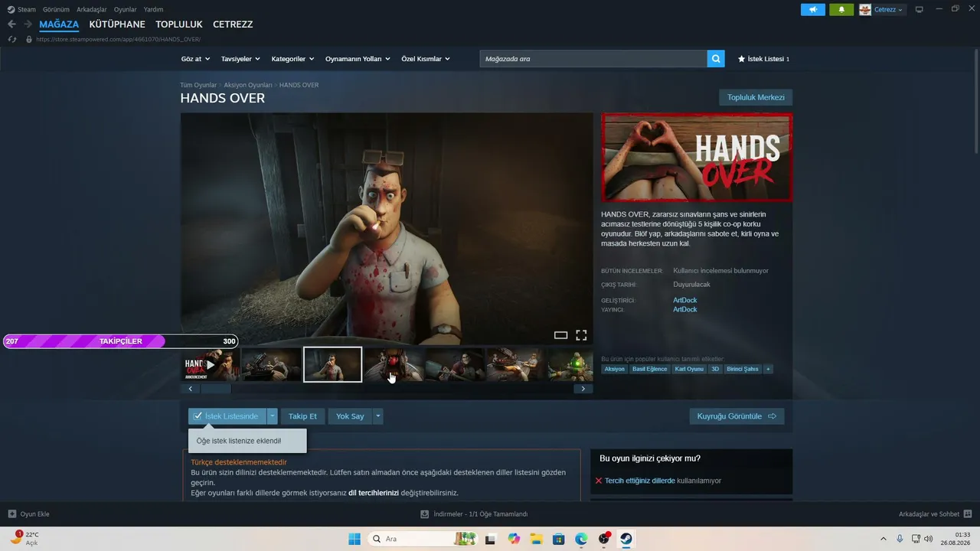Screen dimensions: 980x551
Task: Go back with the navigation arrow
Action: tap(11, 24)
